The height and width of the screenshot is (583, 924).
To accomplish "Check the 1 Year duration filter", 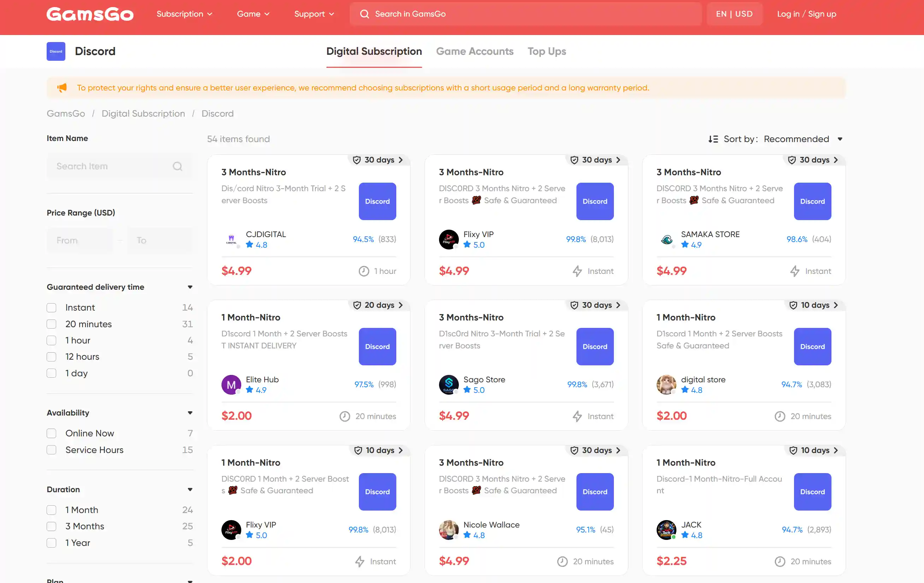I will 52,543.
